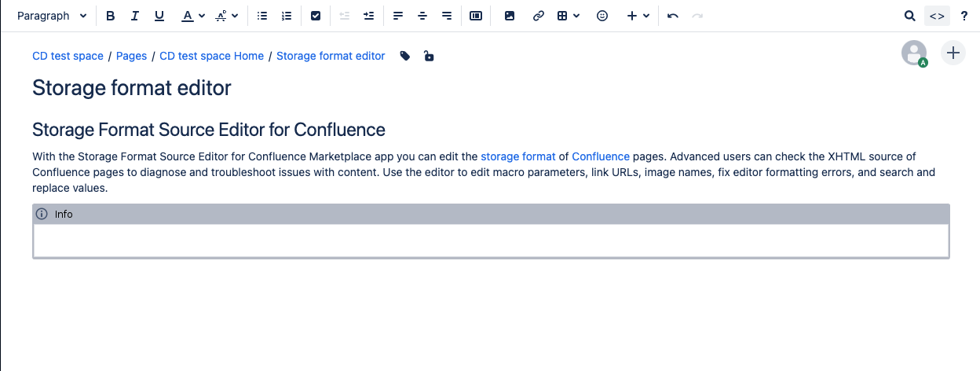Image resolution: width=980 pixels, height=371 pixels.
Task: Click the insert more content plus
Action: click(x=632, y=16)
